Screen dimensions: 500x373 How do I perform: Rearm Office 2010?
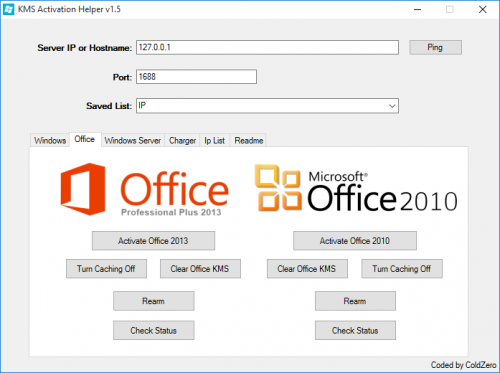(355, 301)
